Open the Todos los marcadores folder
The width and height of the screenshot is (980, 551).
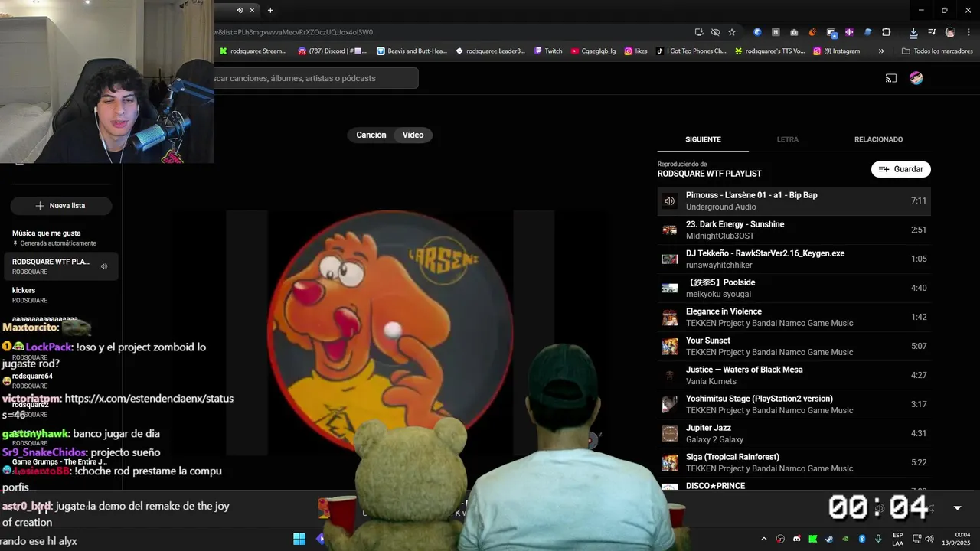pos(937,51)
